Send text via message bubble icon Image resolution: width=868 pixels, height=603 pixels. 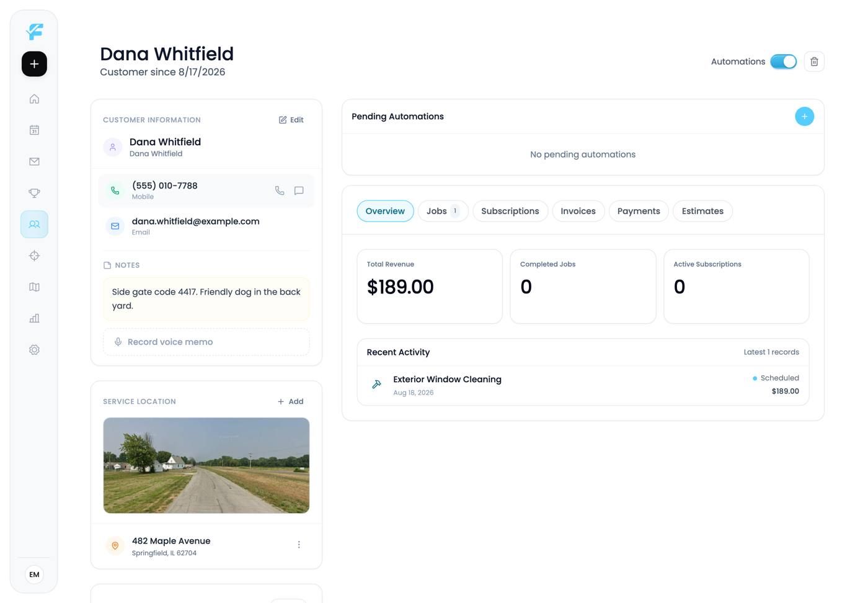click(x=299, y=190)
